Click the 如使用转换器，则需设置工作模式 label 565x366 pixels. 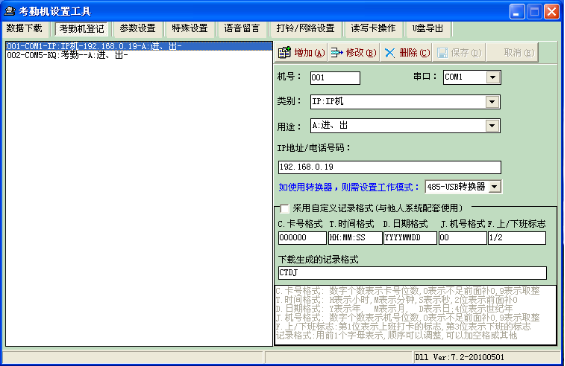(349, 187)
